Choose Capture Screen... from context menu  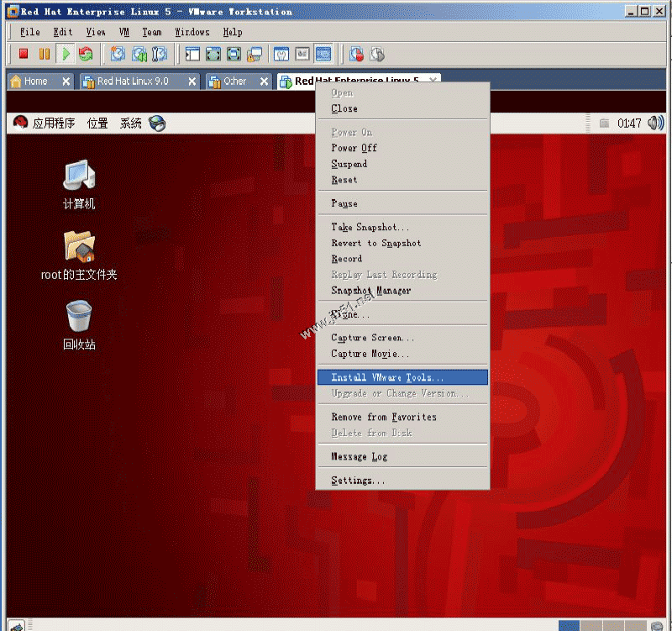(x=402, y=338)
